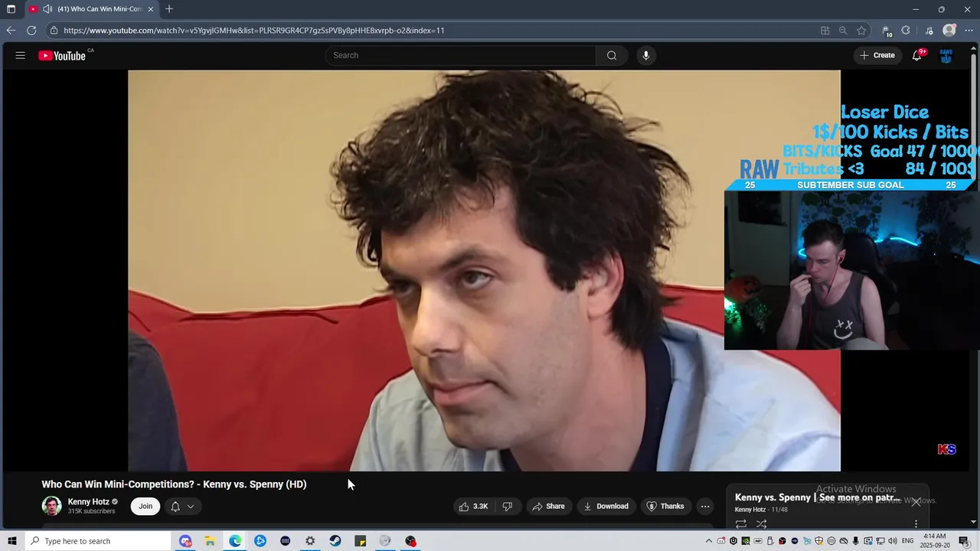
Task: Open browser Settings and more menu
Action: 969,31
